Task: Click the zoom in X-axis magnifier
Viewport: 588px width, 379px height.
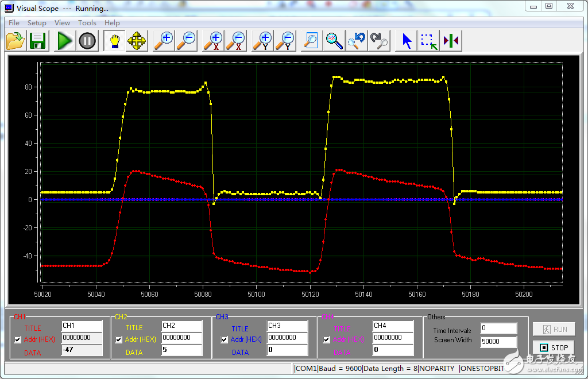Action: tap(215, 41)
